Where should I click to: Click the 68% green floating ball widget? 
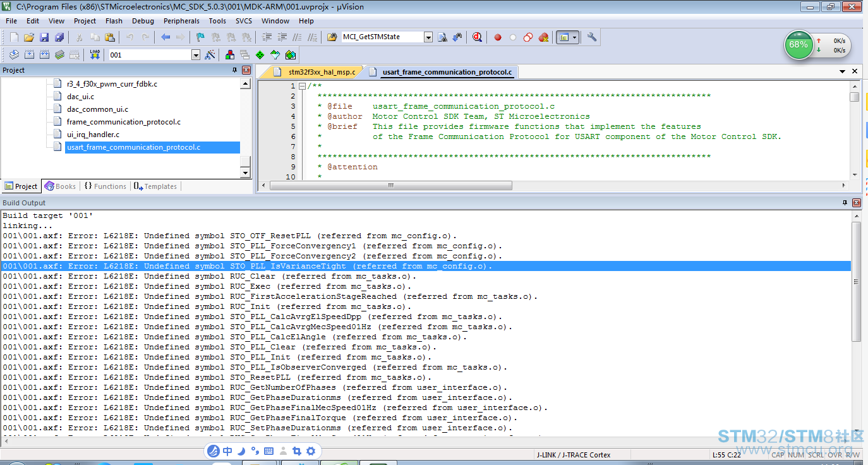click(x=799, y=45)
